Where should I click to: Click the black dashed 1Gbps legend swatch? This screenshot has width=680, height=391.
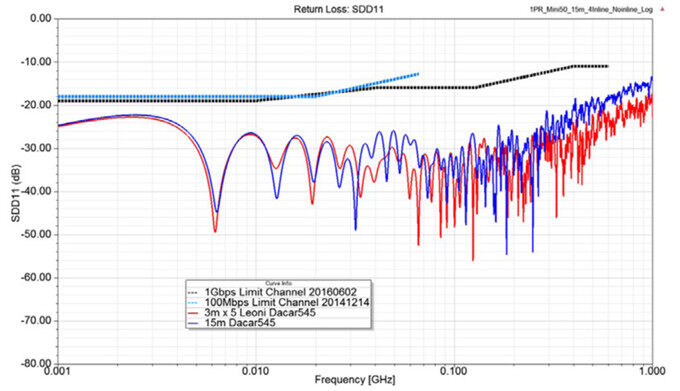point(193,293)
